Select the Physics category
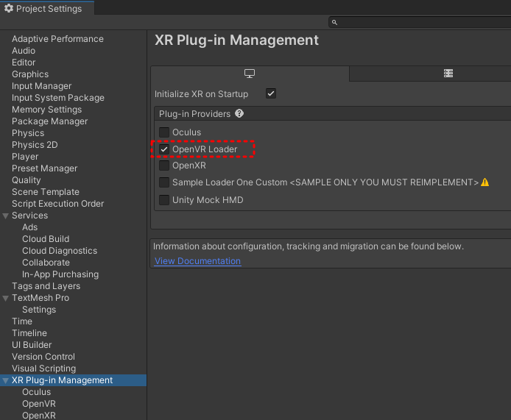Screen dimensions: 511x420 [x=28, y=133]
